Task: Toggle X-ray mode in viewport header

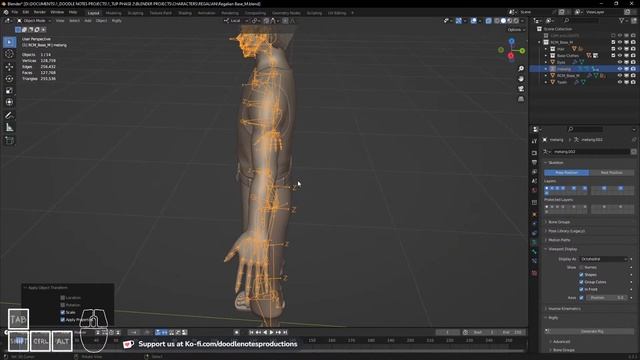Action: point(489,21)
